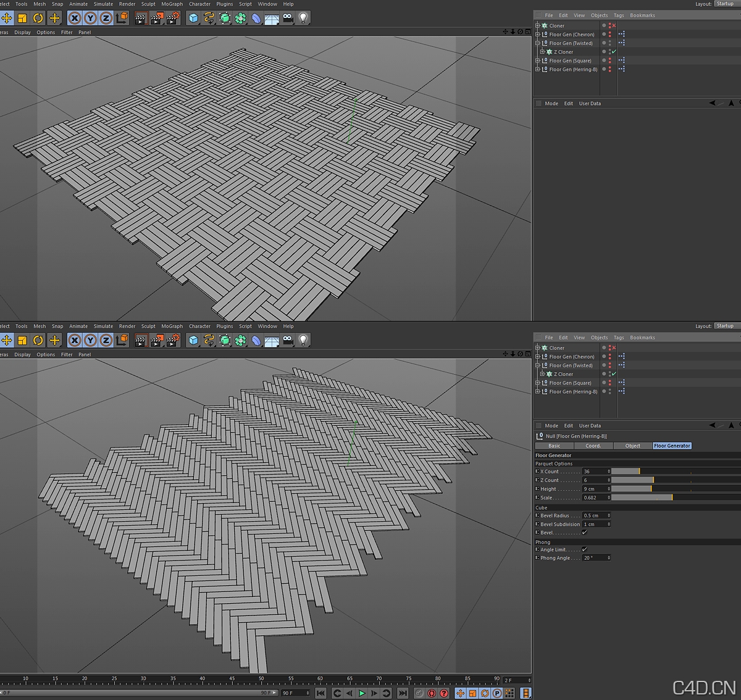
Task: Click the green checkmark on Z Cloner
Action: pos(614,51)
